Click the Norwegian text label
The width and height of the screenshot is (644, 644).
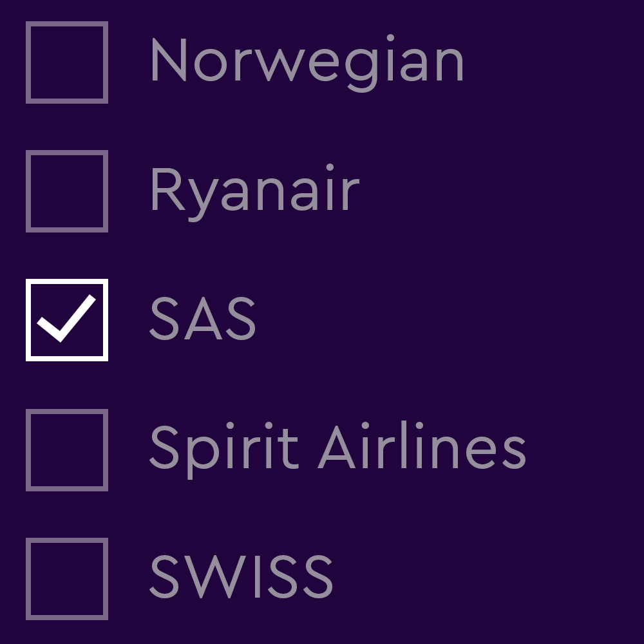(x=307, y=62)
